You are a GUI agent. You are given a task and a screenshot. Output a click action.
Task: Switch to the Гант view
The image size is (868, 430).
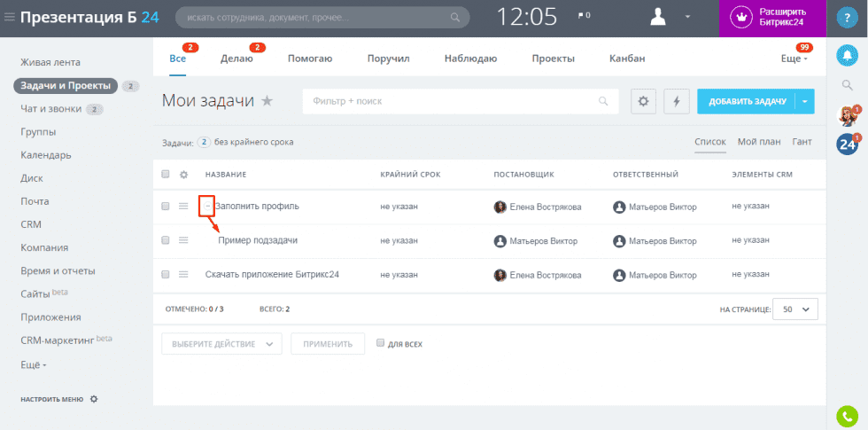[x=802, y=142]
